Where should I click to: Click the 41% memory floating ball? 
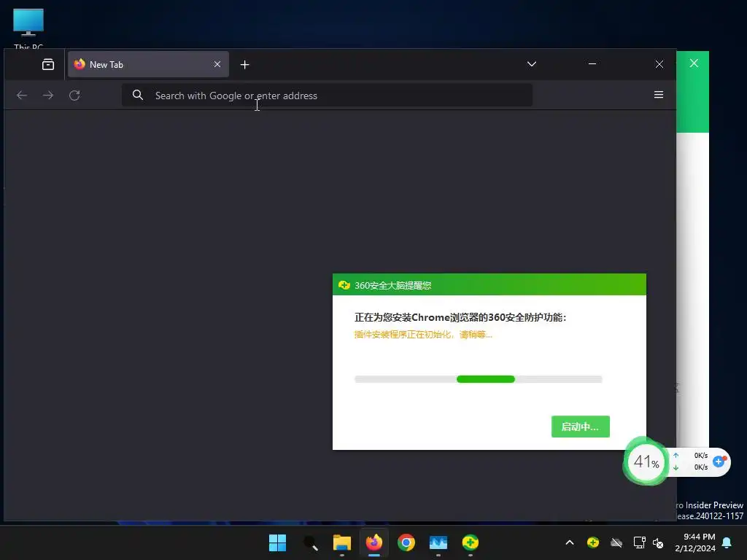click(x=646, y=462)
